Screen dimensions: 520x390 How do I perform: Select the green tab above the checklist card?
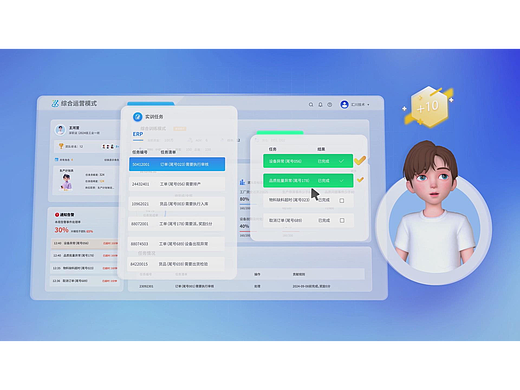(x=280, y=133)
